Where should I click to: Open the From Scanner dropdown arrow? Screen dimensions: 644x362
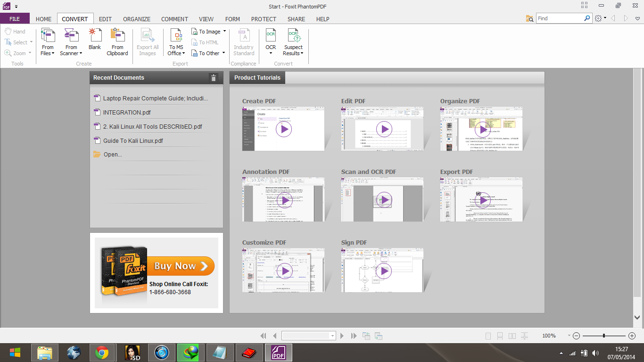pyautogui.click(x=81, y=53)
